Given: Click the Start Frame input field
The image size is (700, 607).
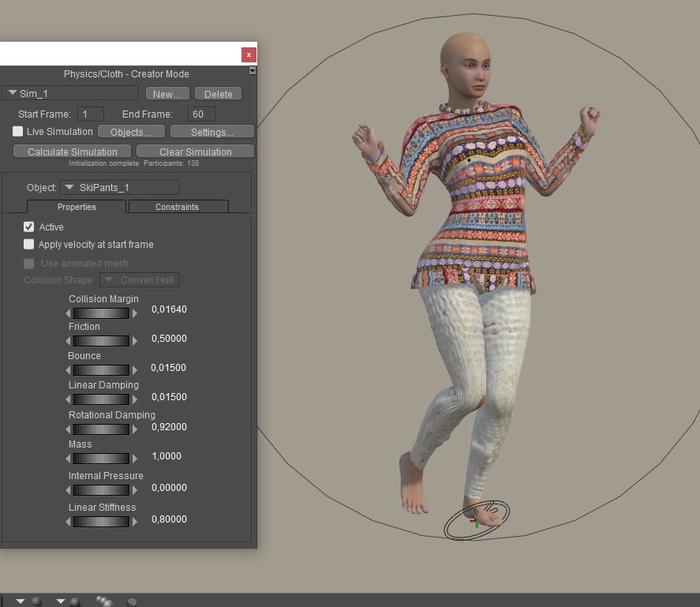Looking at the screenshot, I should click(91, 114).
